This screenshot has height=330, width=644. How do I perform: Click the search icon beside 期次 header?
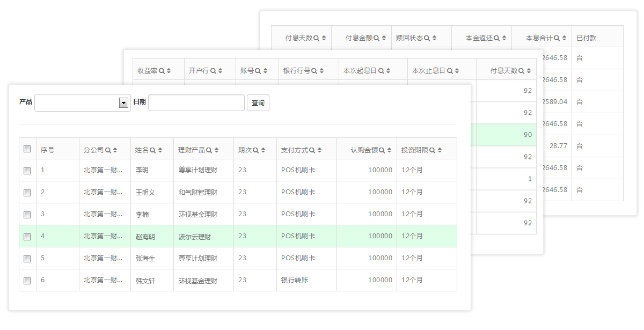[255, 150]
